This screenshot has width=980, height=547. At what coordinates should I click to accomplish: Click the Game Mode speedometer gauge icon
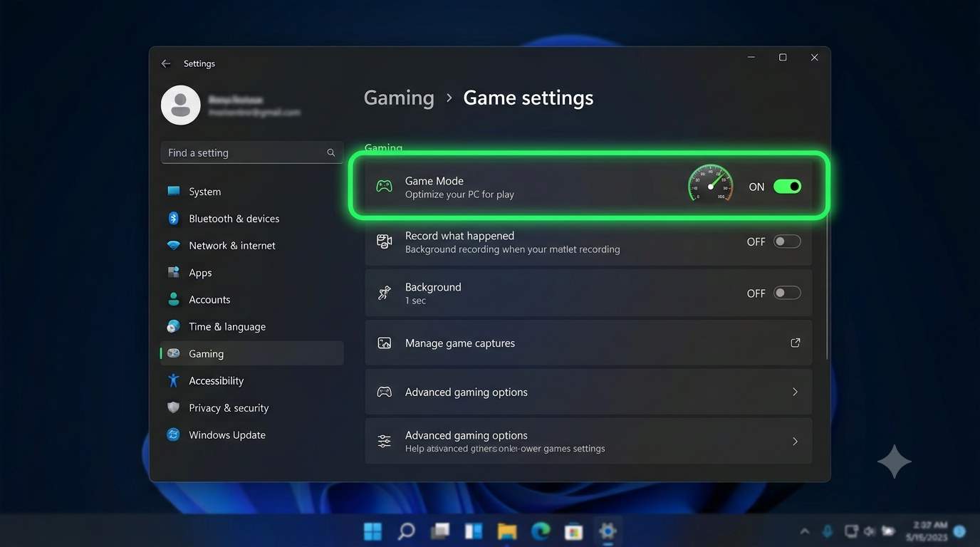(710, 184)
